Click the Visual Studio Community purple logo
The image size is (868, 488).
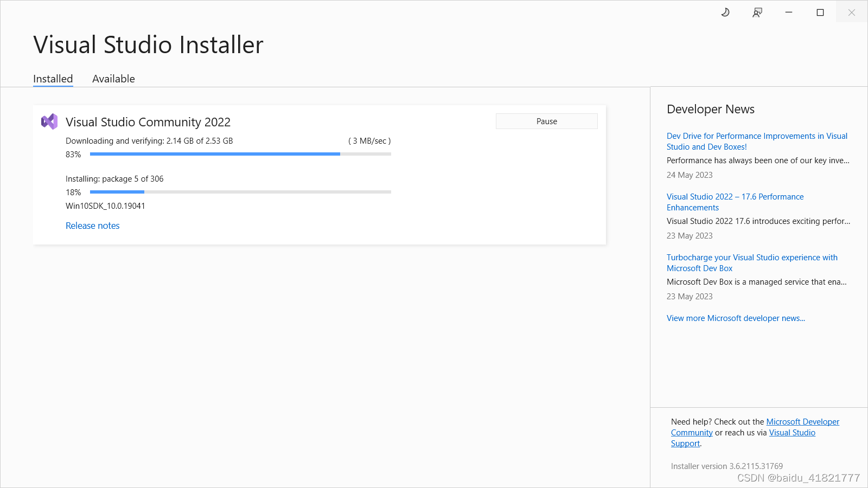50,121
